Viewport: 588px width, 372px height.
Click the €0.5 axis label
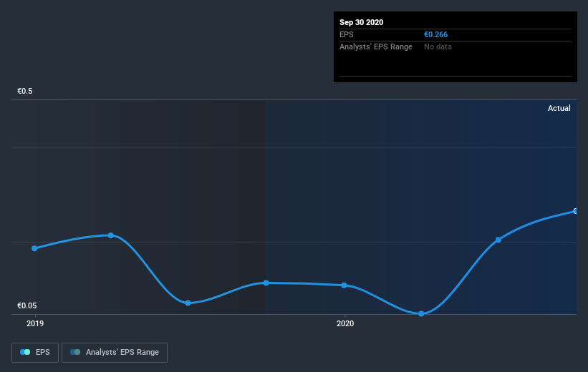[x=25, y=91]
